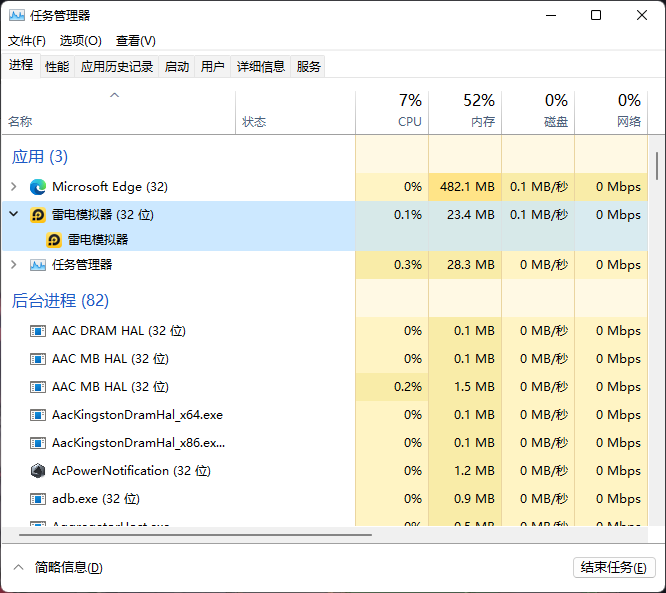
Task: Click the AacKingstonDramHal_x64.exe icon
Action: [38, 415]
